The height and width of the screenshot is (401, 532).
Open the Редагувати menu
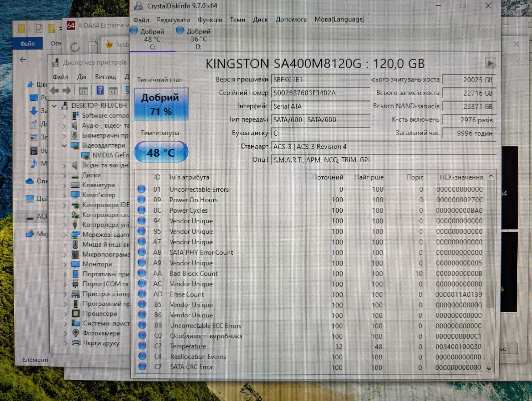(173, 20)
